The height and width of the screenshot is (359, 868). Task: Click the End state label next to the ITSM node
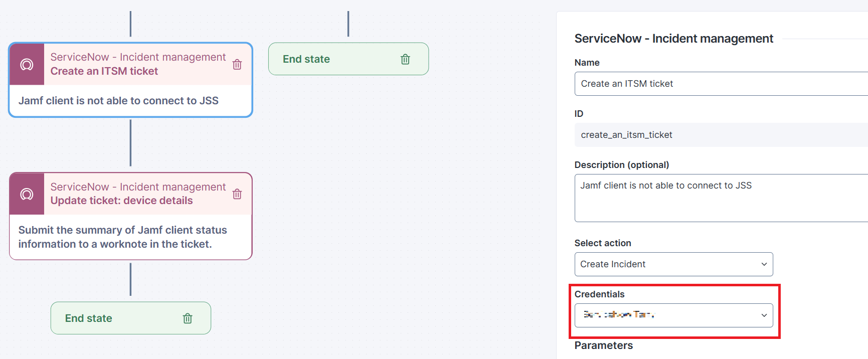[306, 59]
